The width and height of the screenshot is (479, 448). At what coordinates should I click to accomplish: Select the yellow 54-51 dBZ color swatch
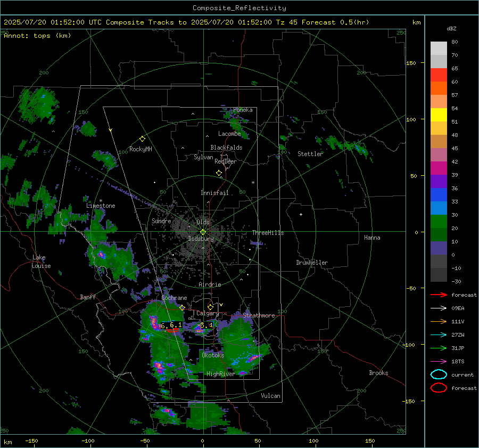[439, 115]
